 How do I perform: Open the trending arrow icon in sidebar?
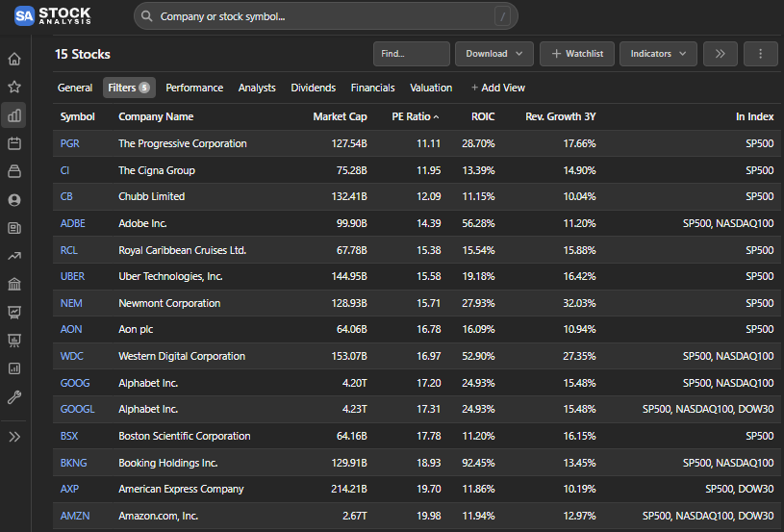(x=14, y=256)
